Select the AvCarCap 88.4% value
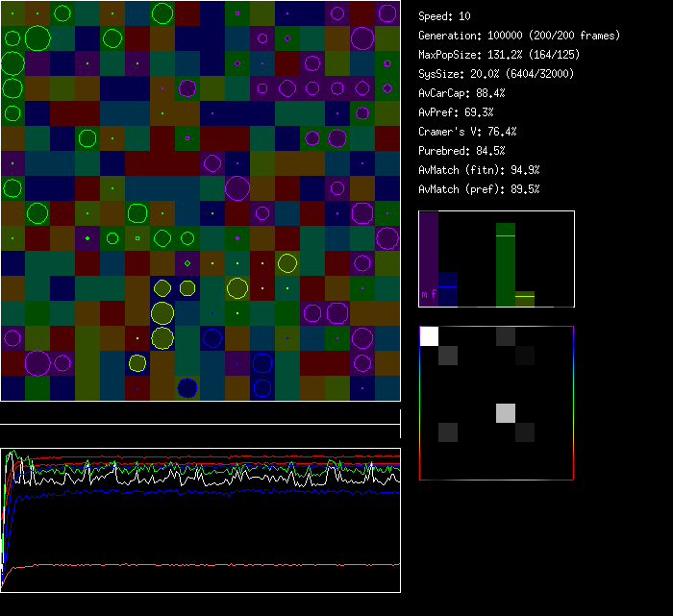Viewport: 673px width, 616px height. [461, 93]
